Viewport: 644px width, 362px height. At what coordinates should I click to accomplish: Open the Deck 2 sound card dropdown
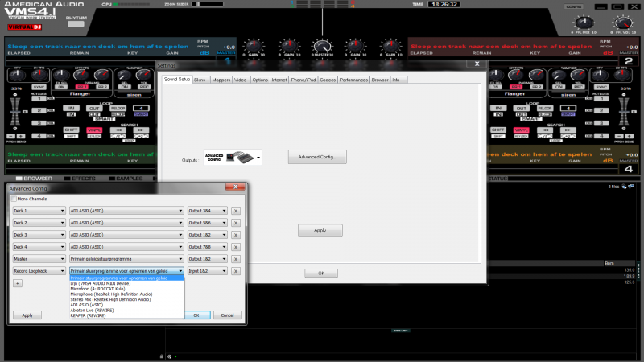[x=126, y=223]
